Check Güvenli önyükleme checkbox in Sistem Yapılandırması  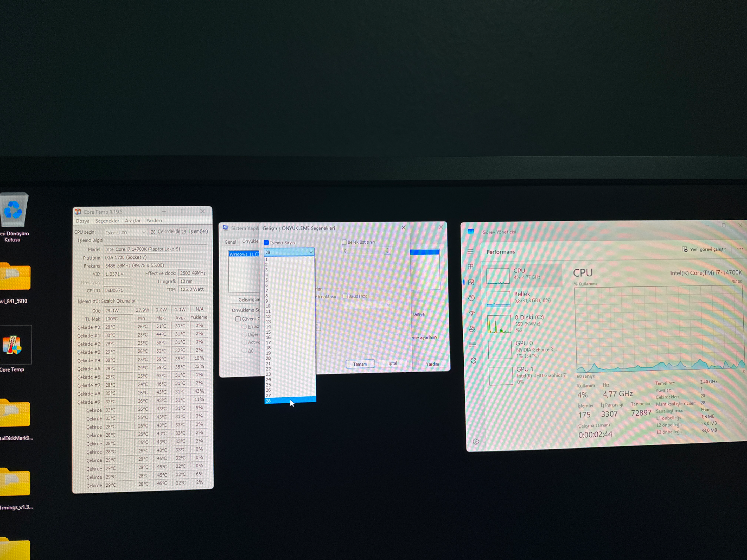click(238, 319)
